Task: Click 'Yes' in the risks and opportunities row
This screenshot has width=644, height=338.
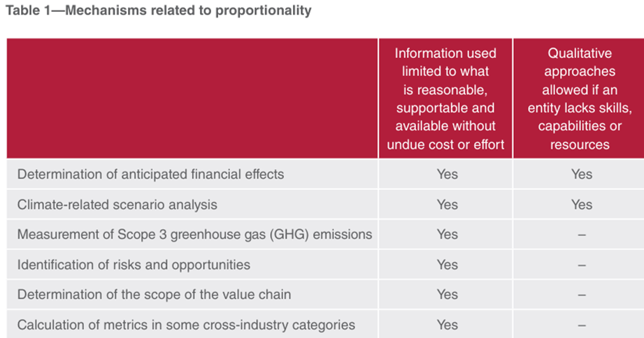Action: tap(446, 265)
